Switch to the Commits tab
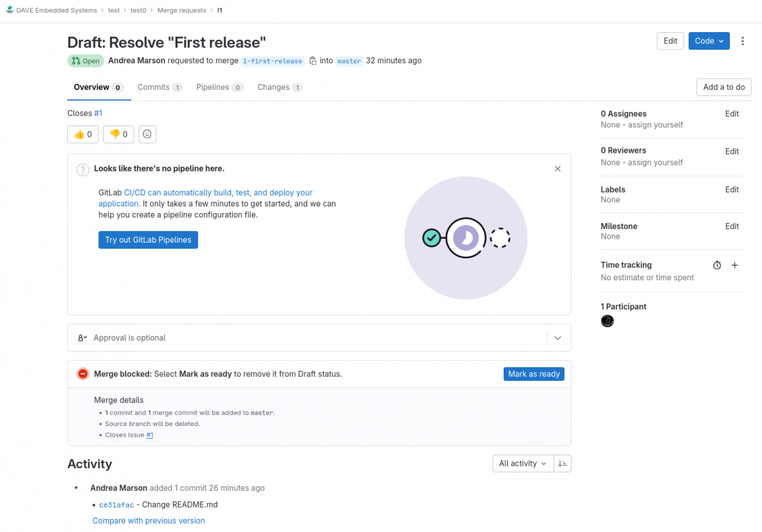The width and height of the screenshot is (762, 532). (159, 87)
